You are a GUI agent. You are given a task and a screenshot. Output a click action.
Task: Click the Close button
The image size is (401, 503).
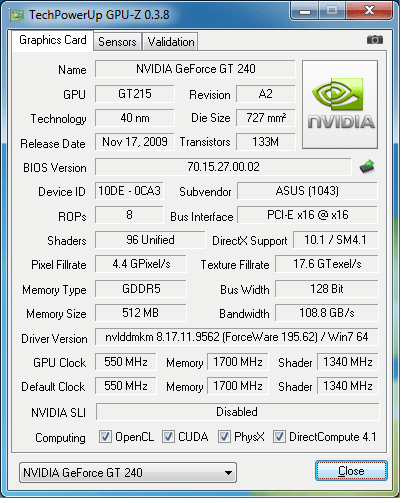pos(351,471)
